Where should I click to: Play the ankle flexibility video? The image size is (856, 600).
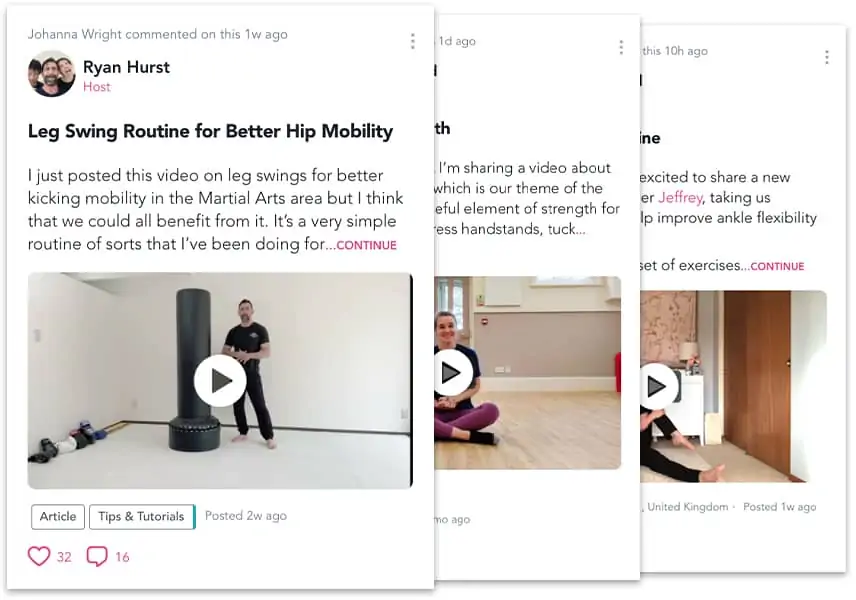(x=657, y=387)
